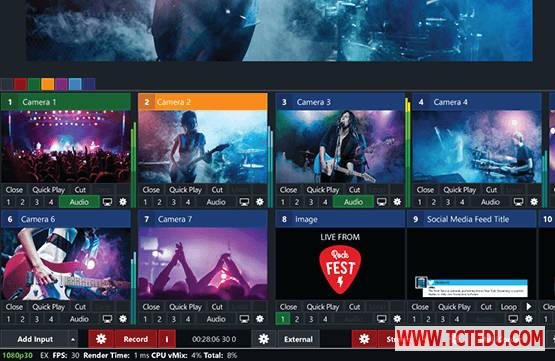
Task: Click monitor icon on Social Media Feed Title
Action: pyautogui.click(x=513, y=319)
